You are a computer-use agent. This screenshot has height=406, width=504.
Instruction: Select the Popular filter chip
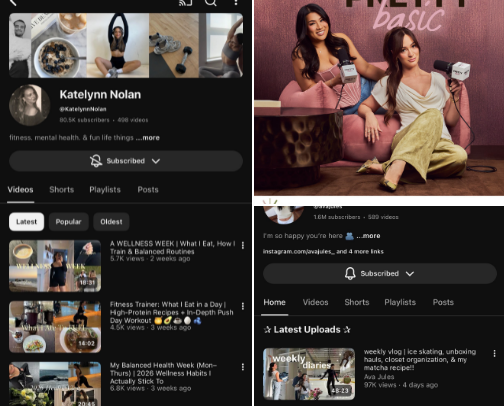68,222
